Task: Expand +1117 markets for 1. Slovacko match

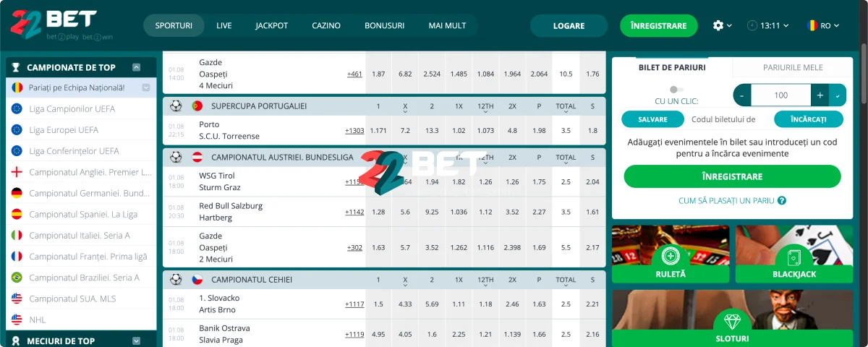Action: [x=354, y=304]
